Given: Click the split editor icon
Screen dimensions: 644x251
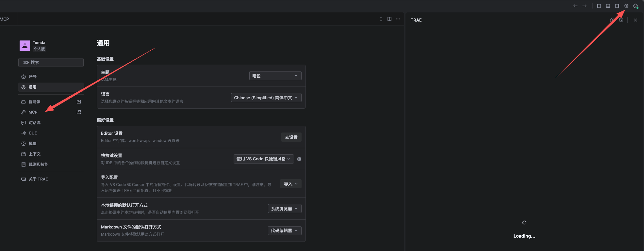Looking at the screenshot, I should click(x=389, y=19).
